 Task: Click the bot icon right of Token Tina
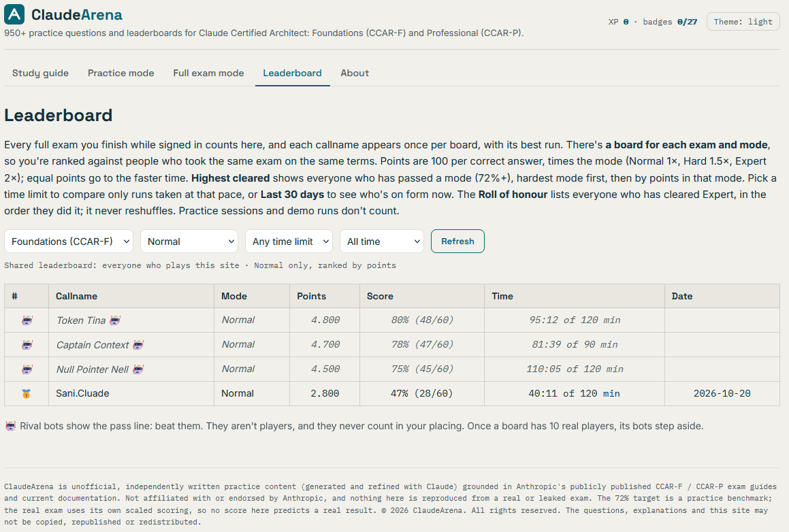tap(115, 320)
